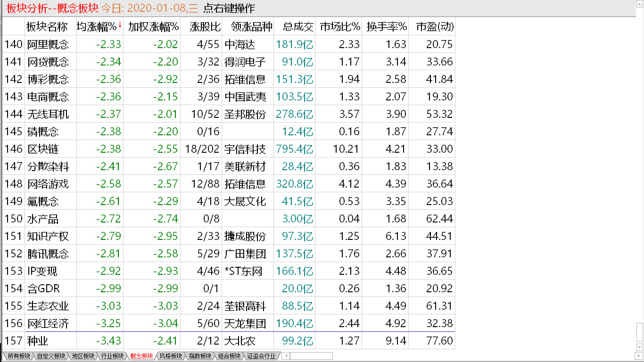Click the horizontal scrollbar left arrow
Image resolution: width=644 pixels, height=362 pixels.
pos(286,356)
